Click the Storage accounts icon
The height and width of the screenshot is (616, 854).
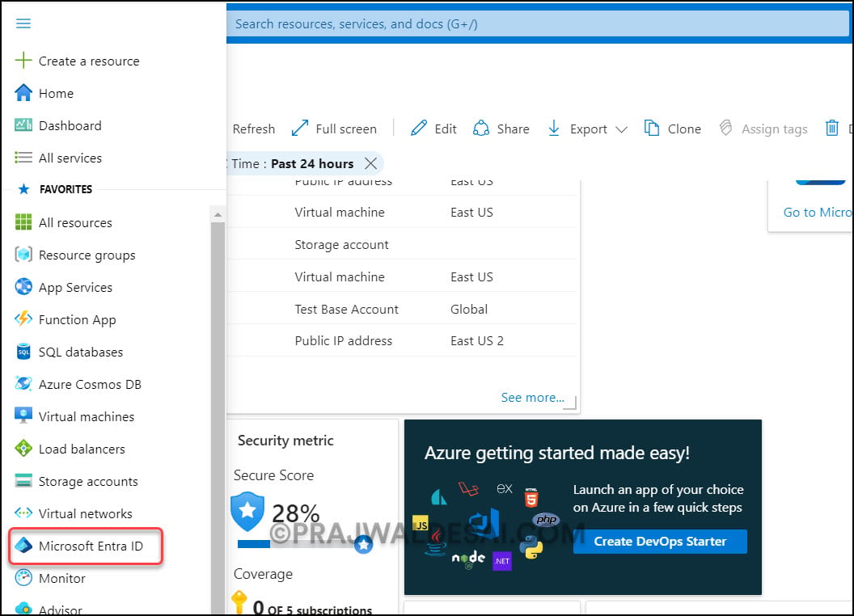23,481
